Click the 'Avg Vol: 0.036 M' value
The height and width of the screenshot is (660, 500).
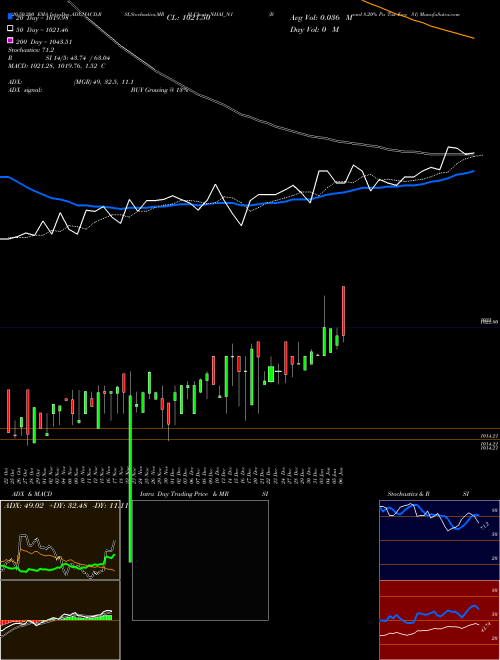(321, 18)
